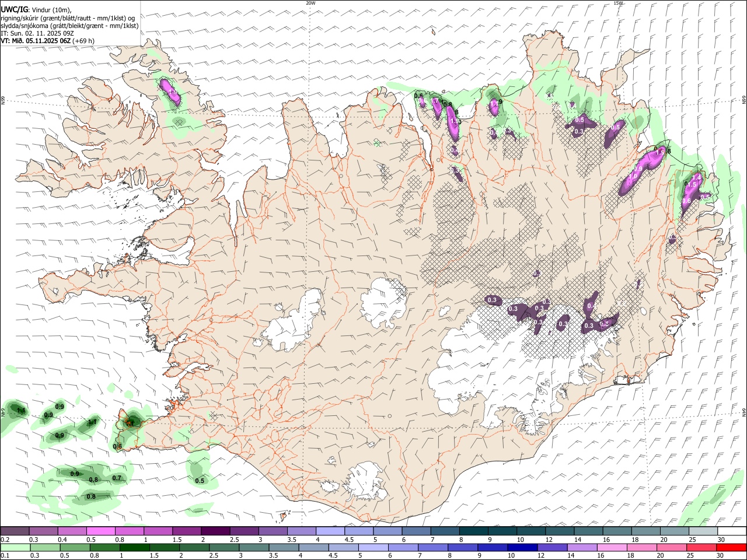Select the bright red 30 swatch in lower legend row
747x560 pixels.
pyautogui.click(x=731, y=548)
